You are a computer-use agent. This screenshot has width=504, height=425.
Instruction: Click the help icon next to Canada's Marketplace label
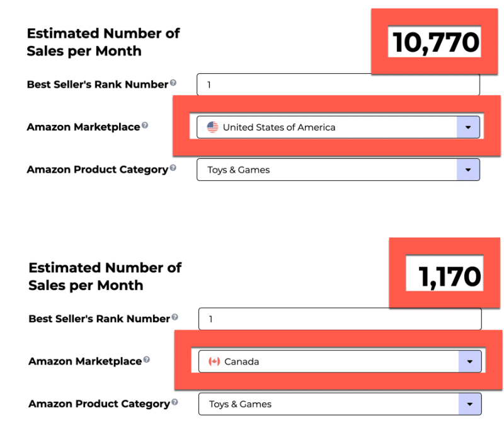[146, 360]
